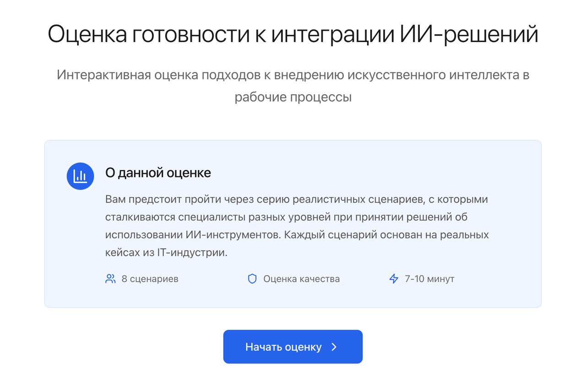Click the 'О данной оценке' heading link
This screenshot has width=586, height=392.
coord(158,173)
